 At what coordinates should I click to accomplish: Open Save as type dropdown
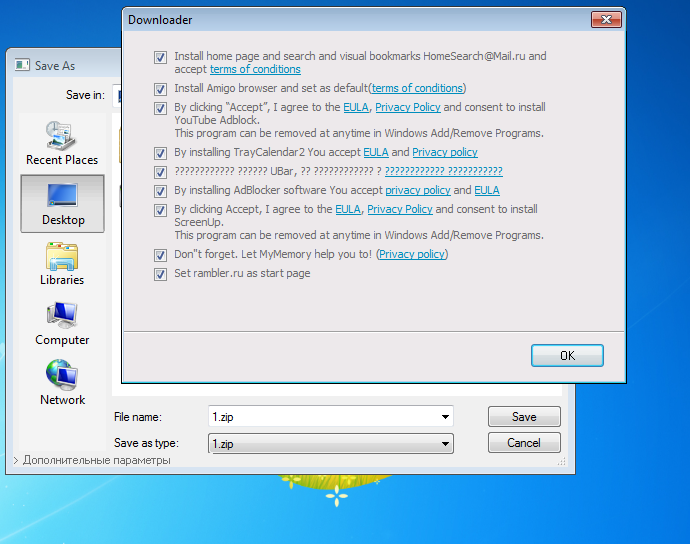click(330, 443)
